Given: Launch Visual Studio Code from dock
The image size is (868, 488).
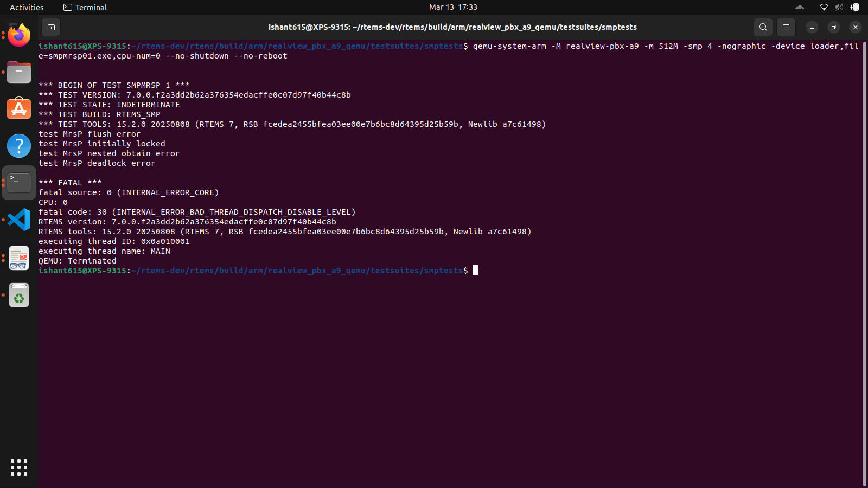Looking at the screenshot, I should [19, 220].
